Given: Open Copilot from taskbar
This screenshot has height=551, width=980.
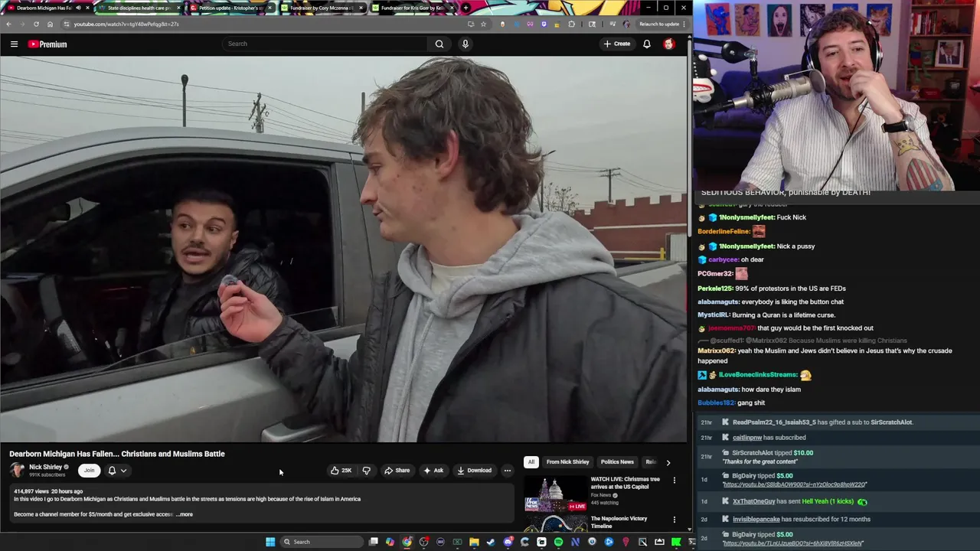Looking at the screenshot, I should [390, 542].
